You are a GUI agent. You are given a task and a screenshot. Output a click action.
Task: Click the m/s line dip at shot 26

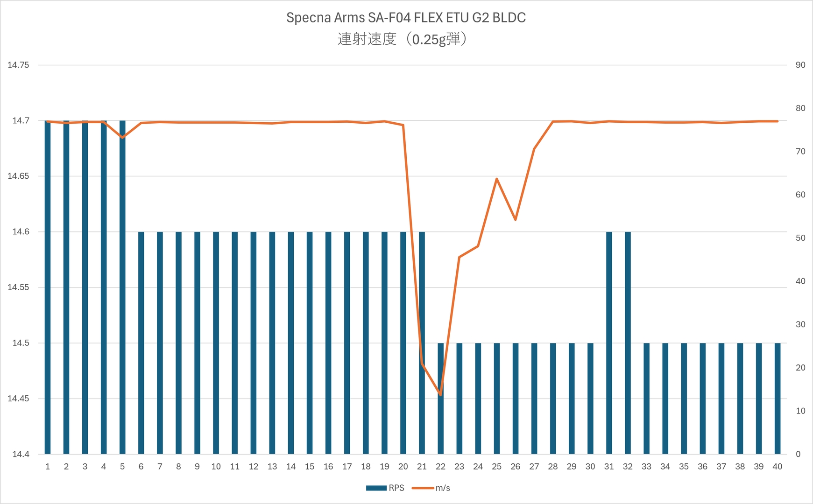point(516,219)
